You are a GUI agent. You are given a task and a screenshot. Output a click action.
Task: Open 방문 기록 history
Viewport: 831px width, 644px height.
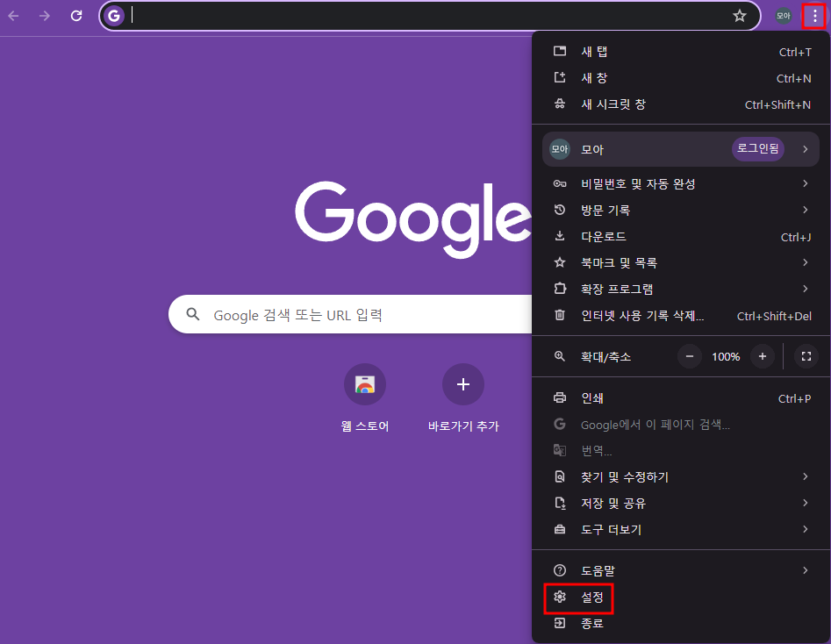(681, 210)
